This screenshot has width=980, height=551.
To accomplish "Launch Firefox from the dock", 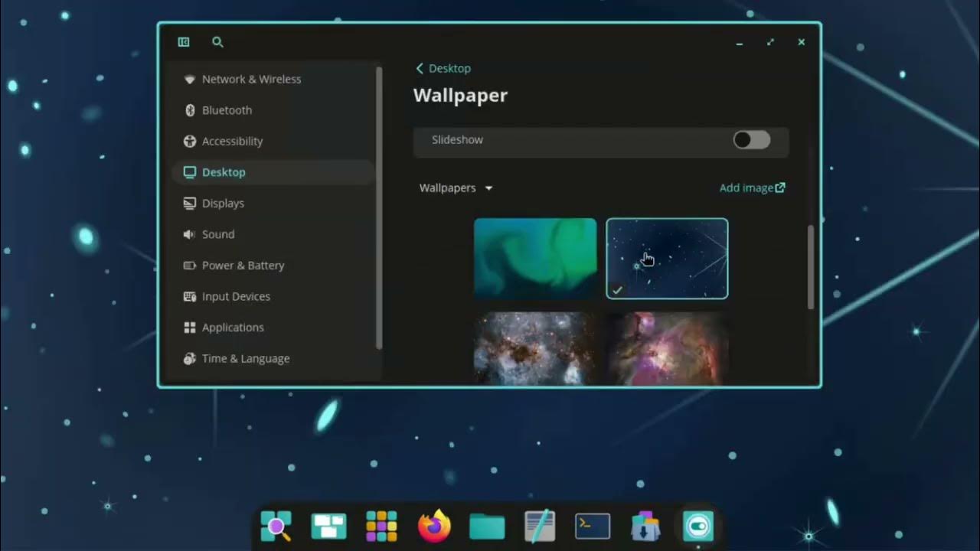I will click(433, 526).
